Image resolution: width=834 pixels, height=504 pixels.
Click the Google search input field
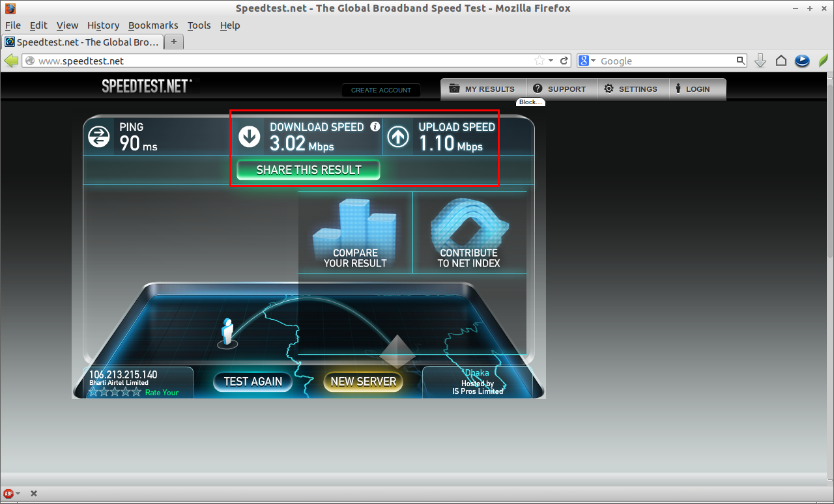(x=667, y=61)
